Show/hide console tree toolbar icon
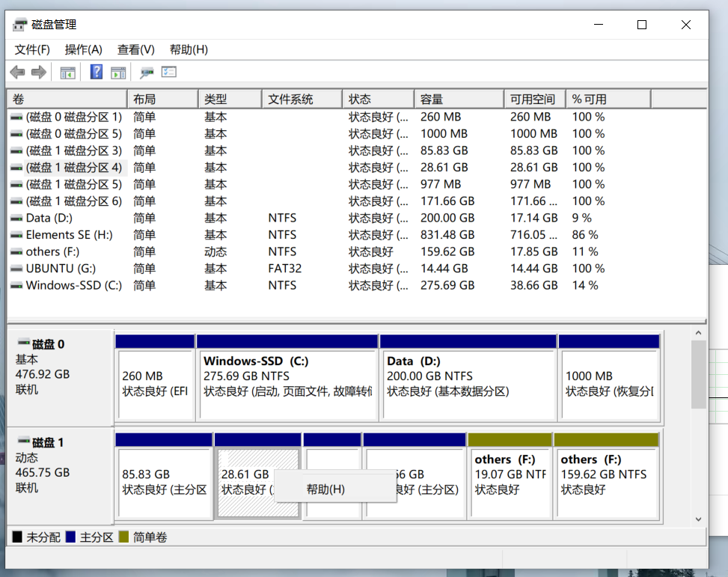Image resolution: width=728 pixels, height=577 pixels. (x=68, y=73)
